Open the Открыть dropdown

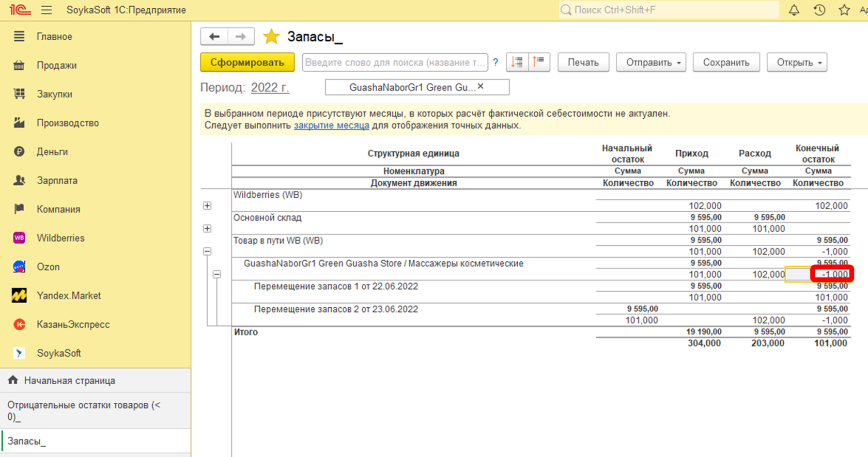(x=797, y=62)
